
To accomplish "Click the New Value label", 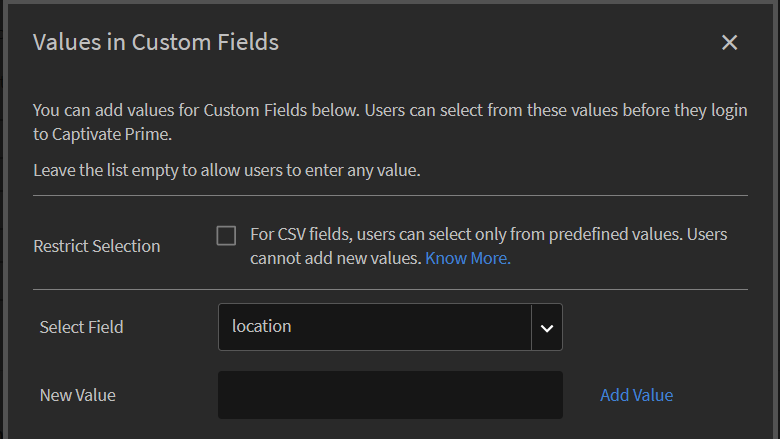I will [78, 395].
